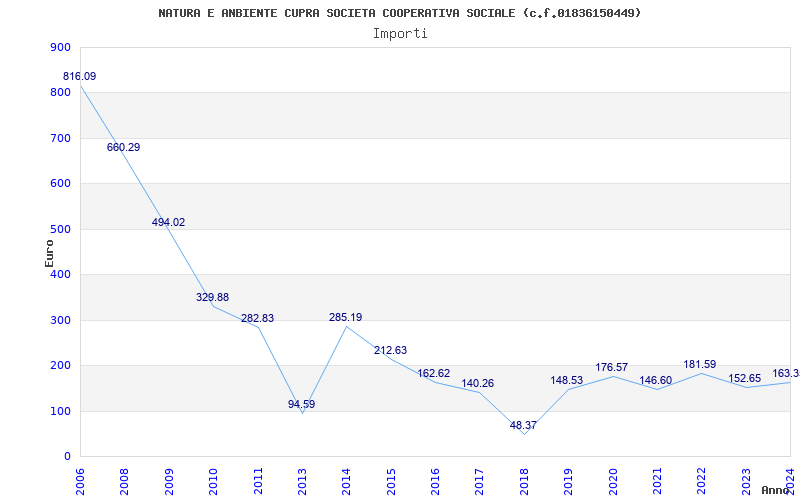Click the 816.09 data label for 2006
Viewport: 800px width, 500px height.
coord(80,77)
